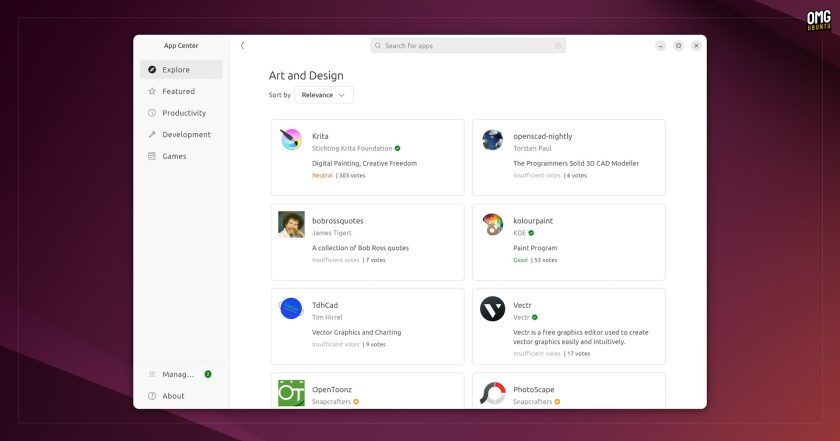Maximize the App Center window
Screen dimensions: 840x441
click(678, 46)
